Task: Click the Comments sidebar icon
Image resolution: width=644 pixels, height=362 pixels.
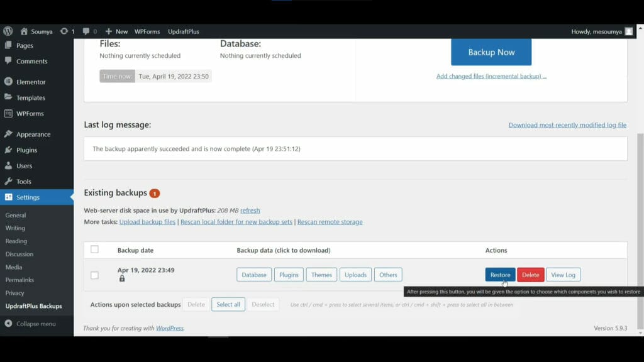Action: 8,61
